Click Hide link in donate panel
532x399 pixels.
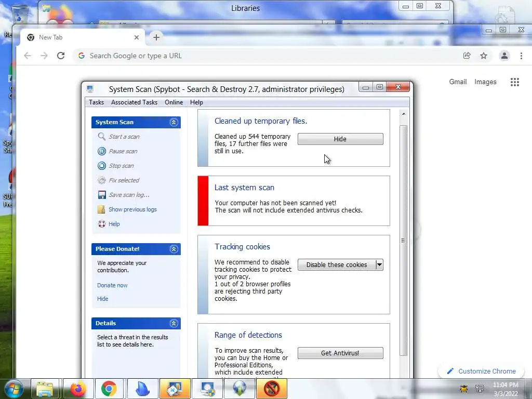102,299
